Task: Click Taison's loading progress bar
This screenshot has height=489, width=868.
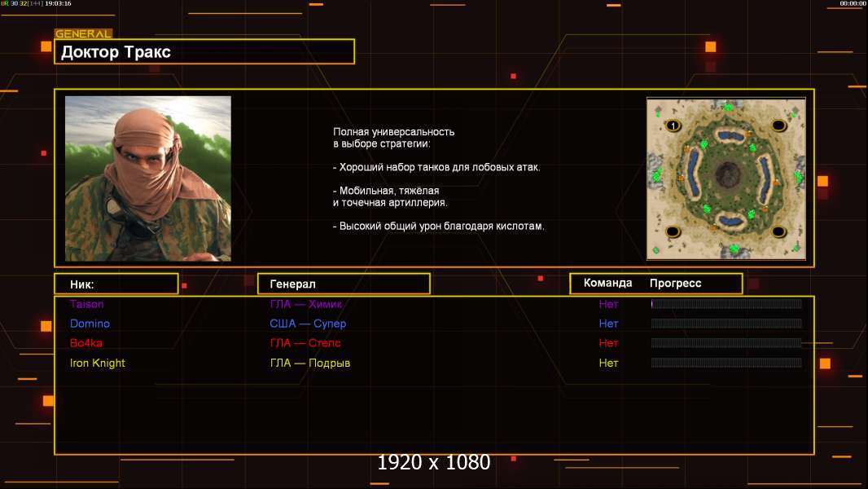Action: pos(726,303)
